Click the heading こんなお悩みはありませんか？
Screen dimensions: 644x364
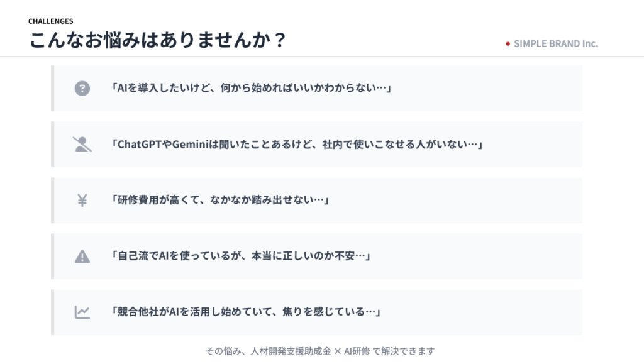coord(158,40)
